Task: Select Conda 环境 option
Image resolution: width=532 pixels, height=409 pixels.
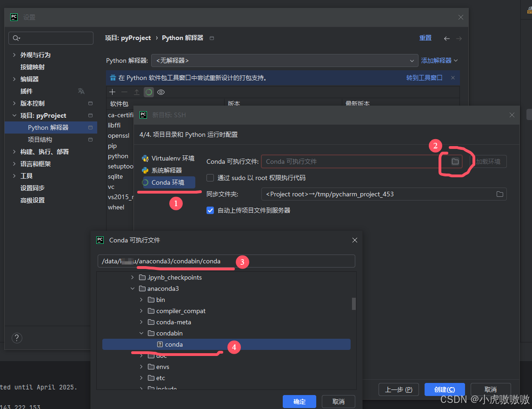Action: [168, 182]
